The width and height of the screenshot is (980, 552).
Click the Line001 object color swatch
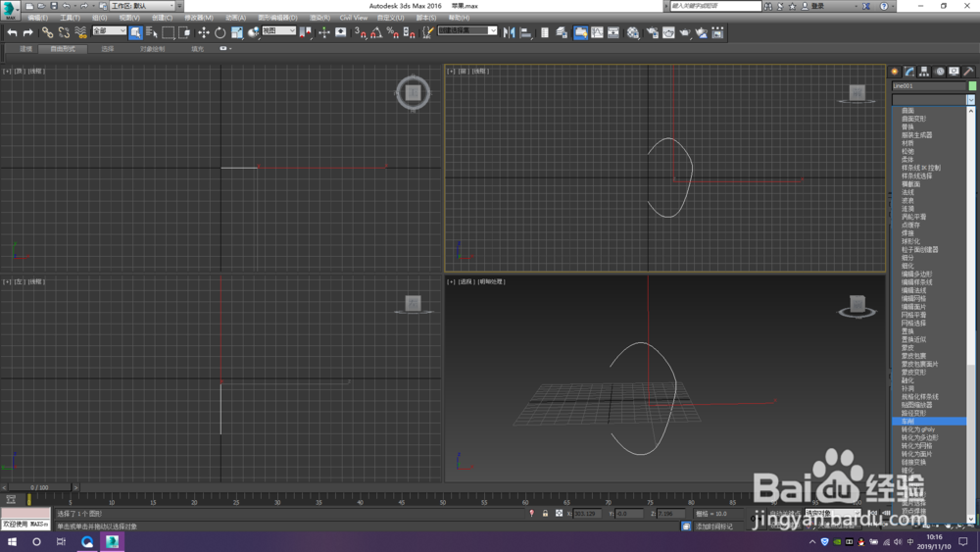[972, 86]
